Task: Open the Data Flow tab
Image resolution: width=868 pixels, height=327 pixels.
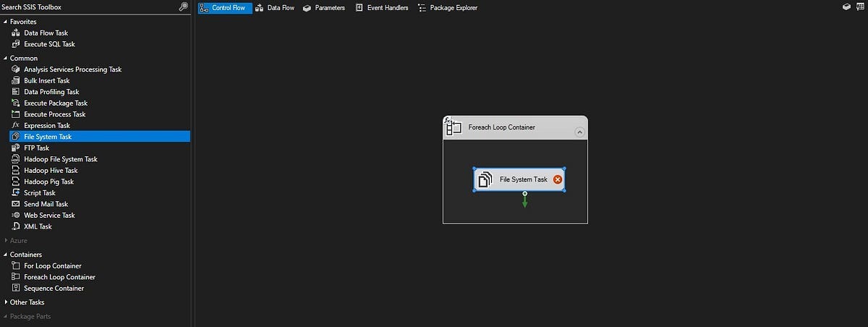Action: pos(273,7)
